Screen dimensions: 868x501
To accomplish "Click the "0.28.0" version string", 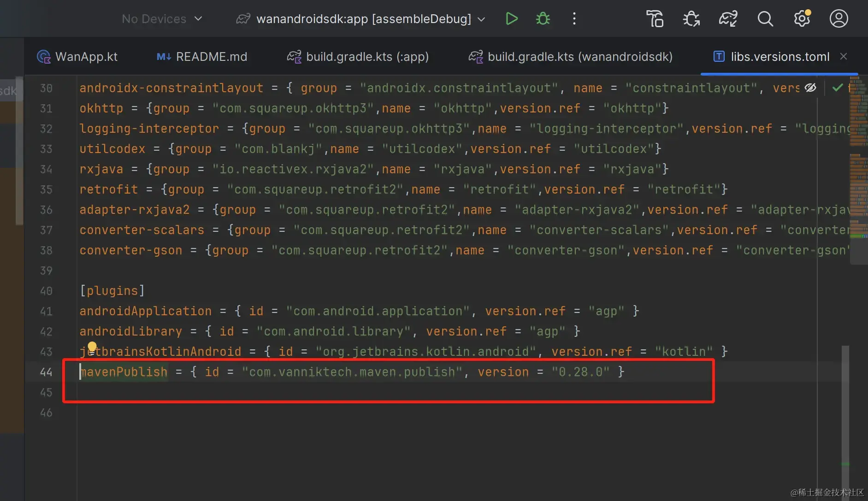I will coord(580,372).
